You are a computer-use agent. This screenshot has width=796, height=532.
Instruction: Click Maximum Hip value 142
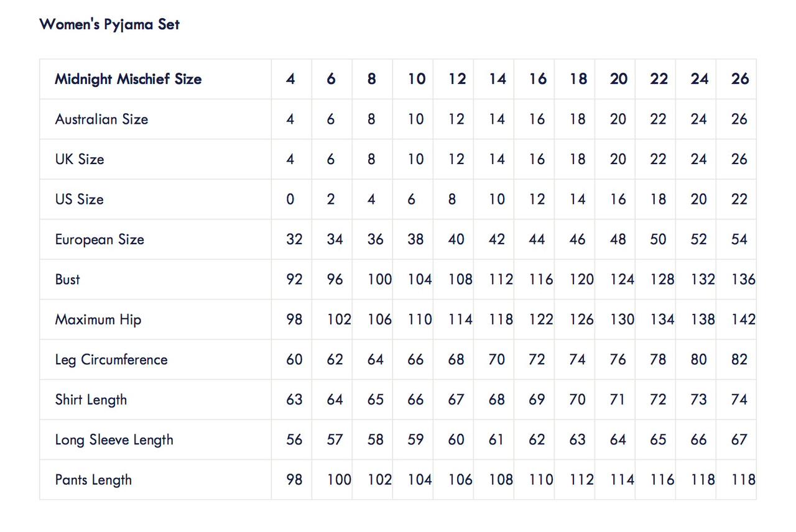point(743,319)
